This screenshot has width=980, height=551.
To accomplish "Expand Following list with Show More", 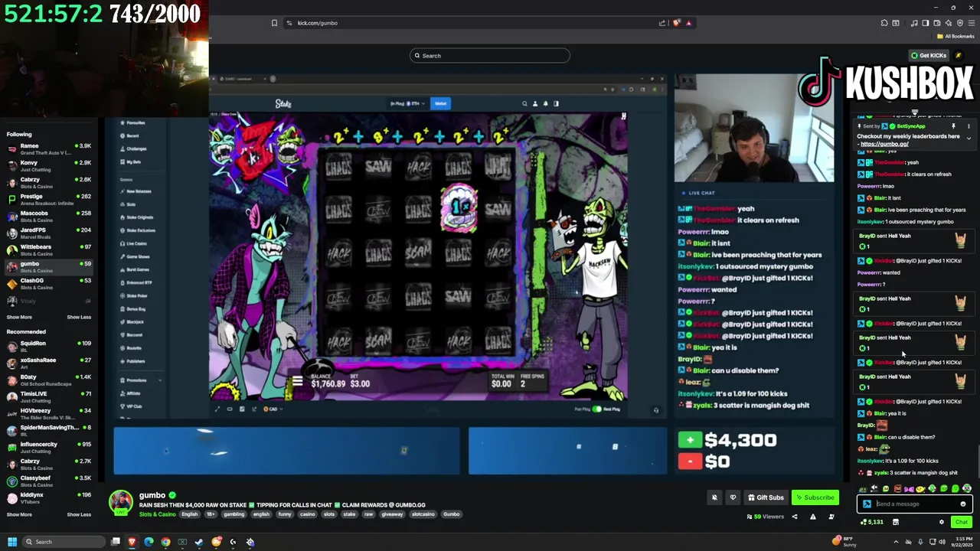I will (19, 317).
